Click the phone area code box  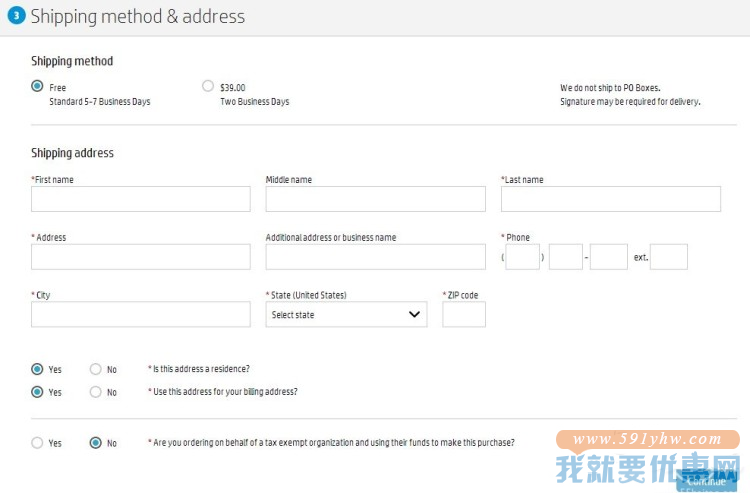[x=522, y=257]
